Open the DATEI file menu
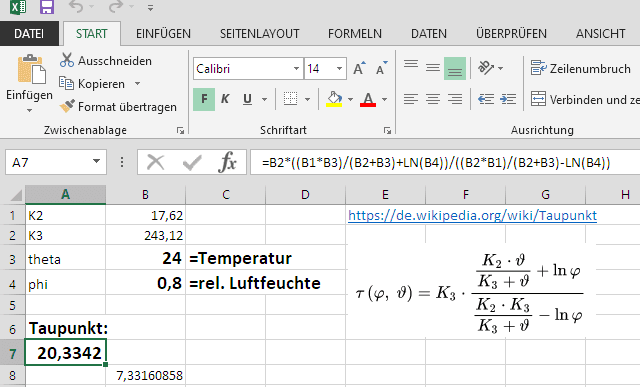Image resolution: width=640 pixels, height=387 pixels. pos(29,33)
